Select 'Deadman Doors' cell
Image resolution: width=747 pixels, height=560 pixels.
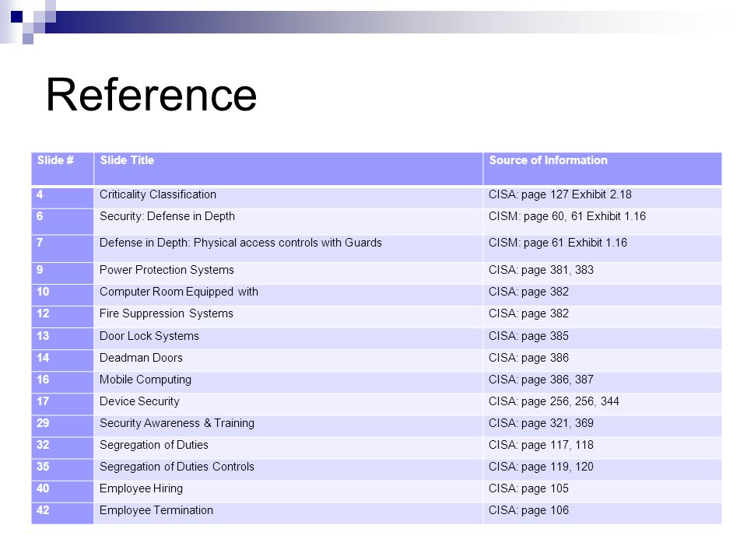tap(288, 360)
